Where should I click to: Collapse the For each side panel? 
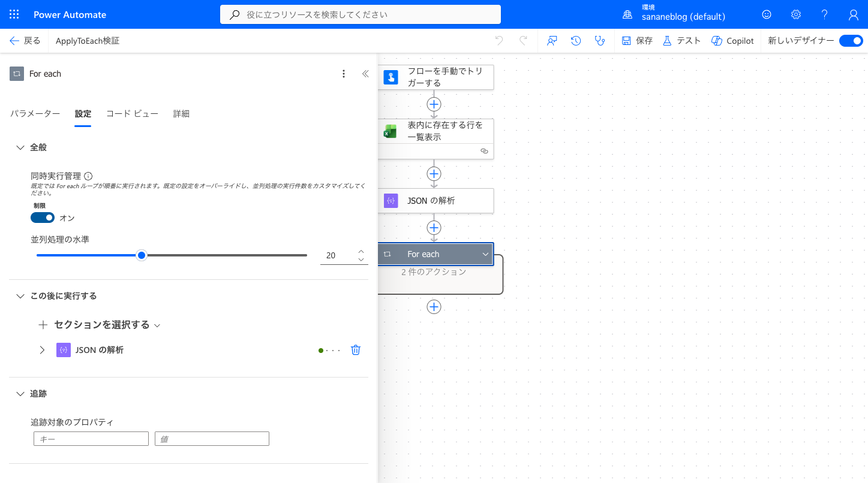click(365, 74)
